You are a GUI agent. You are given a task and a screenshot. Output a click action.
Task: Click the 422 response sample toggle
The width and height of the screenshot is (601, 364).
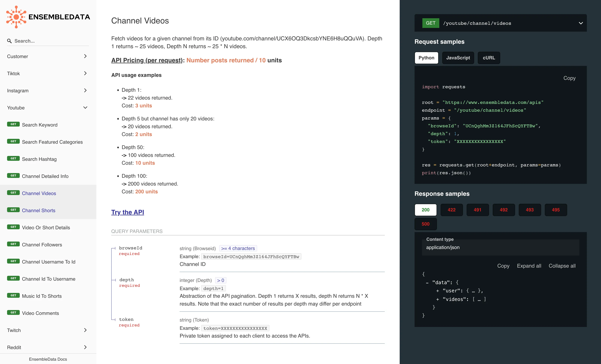(x=452, y=210)
